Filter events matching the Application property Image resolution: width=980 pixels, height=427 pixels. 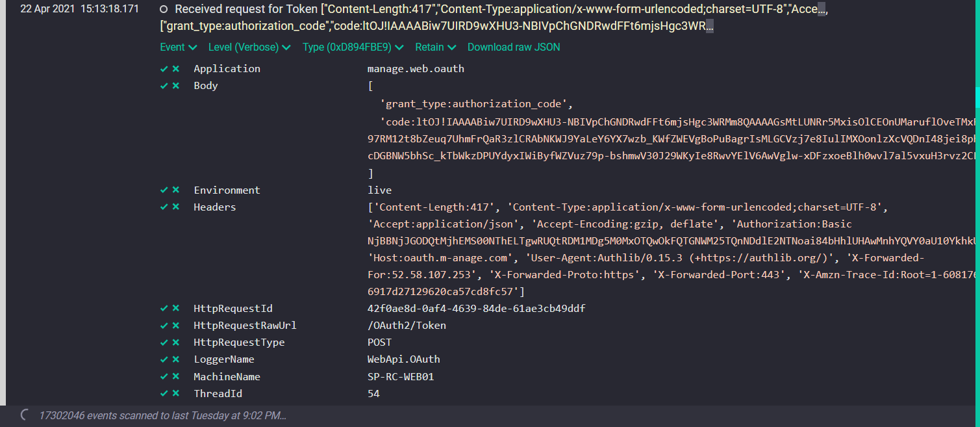pyautogui.click(x=164, y=68)
